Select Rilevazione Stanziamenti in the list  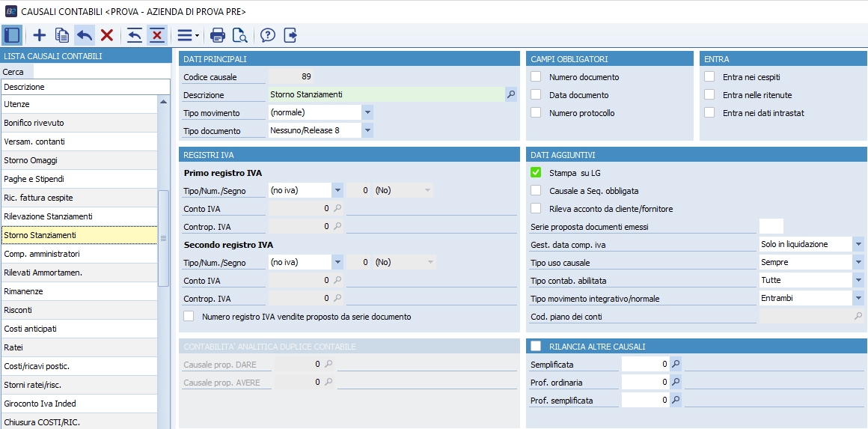tap(79, 216)
